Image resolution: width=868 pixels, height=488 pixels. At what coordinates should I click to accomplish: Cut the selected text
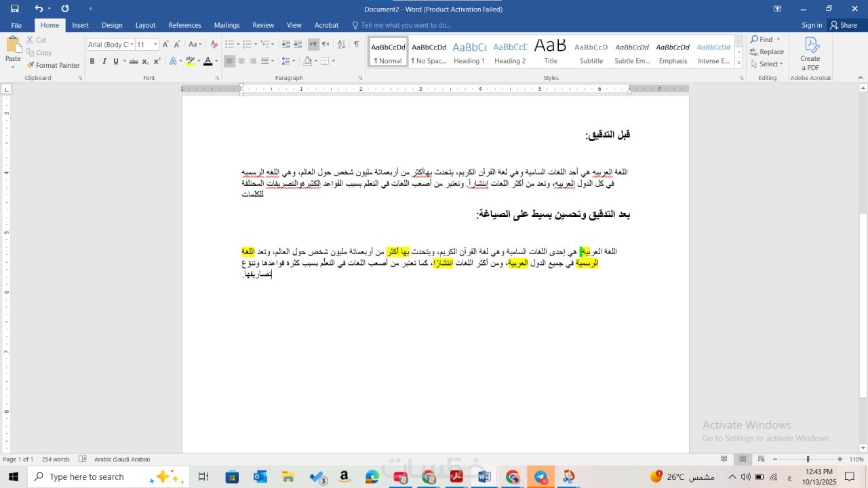[x=37, y=40]
